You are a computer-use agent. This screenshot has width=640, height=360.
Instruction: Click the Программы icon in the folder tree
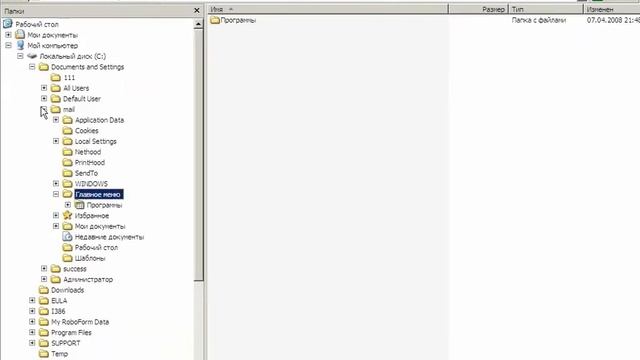[80, 205]
